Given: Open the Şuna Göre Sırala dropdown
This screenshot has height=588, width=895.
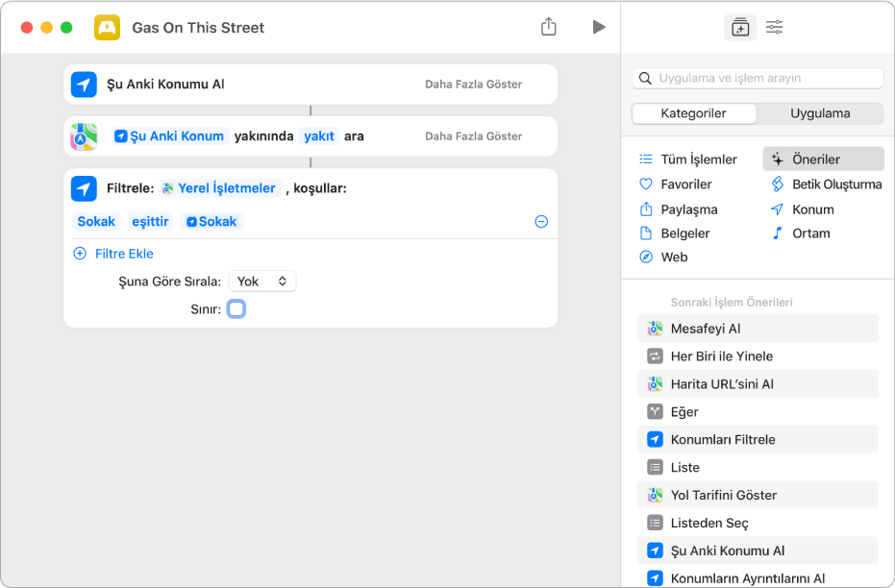Looking at the screenshot, I should click(262, 282).
